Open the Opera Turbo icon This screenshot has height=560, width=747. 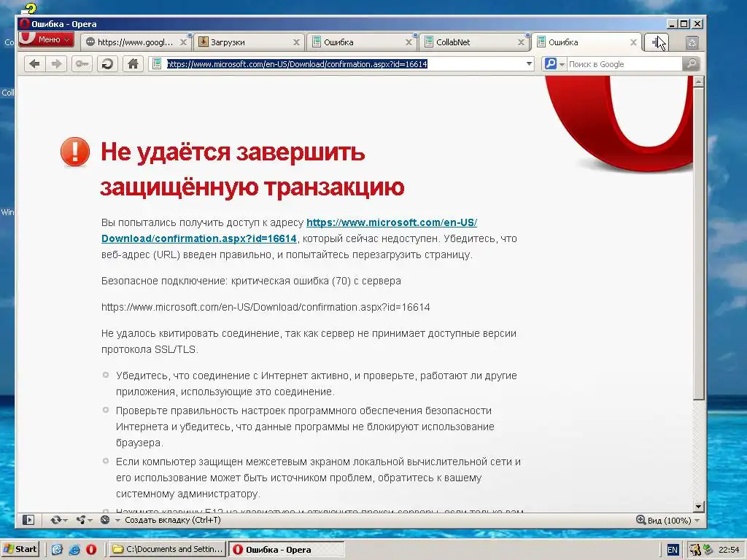[x=105, y=520]
